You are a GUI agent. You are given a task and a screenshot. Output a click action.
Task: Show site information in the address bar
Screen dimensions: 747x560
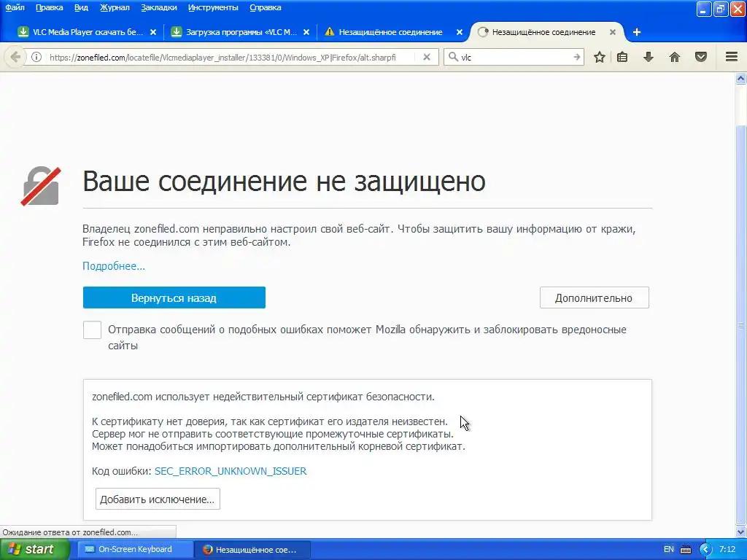[x=36, y=57]
